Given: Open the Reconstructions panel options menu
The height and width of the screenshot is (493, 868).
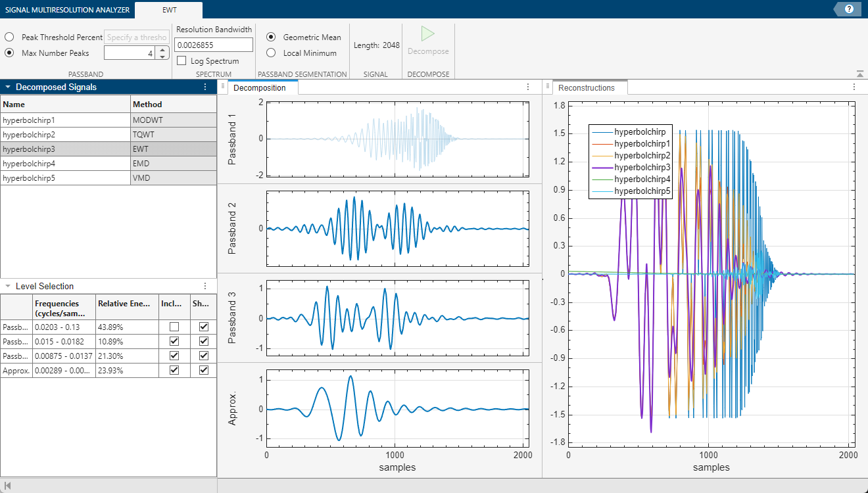Looking at the screenshot, I should tap(854, 86).
